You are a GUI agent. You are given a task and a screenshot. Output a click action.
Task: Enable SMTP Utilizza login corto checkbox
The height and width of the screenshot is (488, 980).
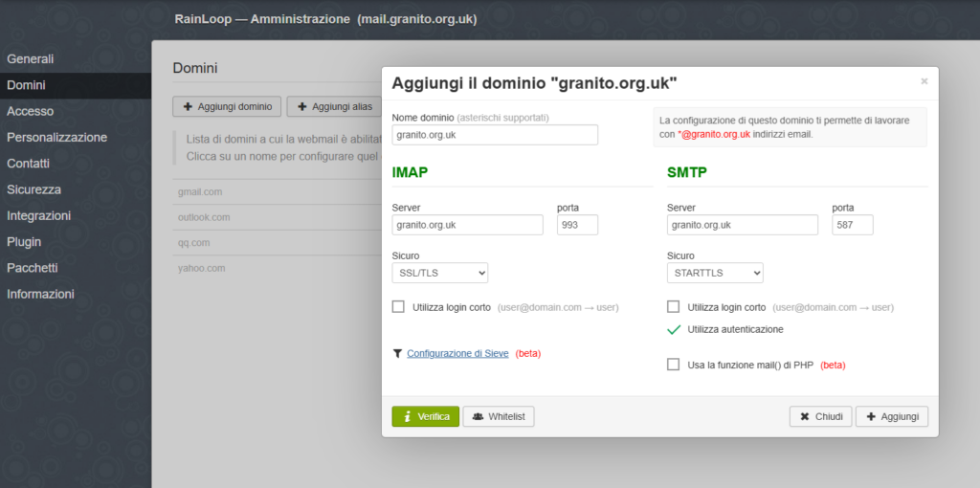tap(674, 307)
